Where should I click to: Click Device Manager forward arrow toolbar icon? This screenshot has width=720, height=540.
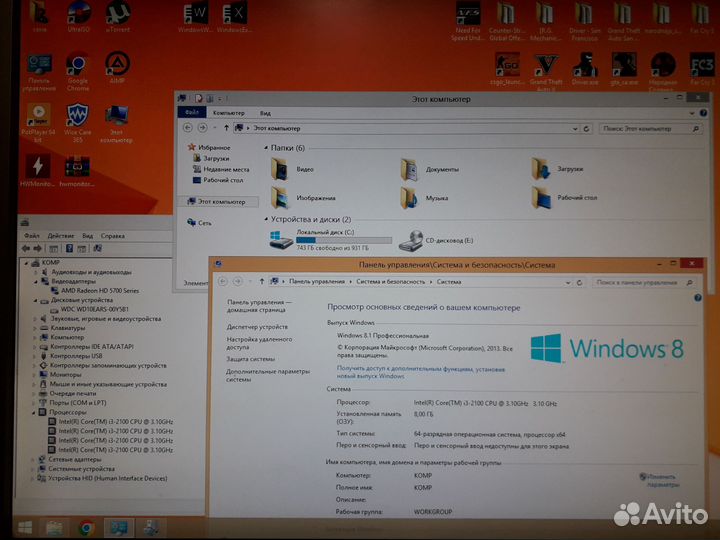(x=38, y=248)
